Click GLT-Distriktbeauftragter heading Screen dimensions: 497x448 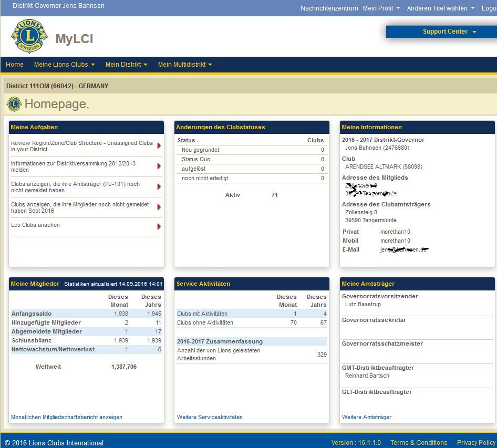(x=377, y=392)
